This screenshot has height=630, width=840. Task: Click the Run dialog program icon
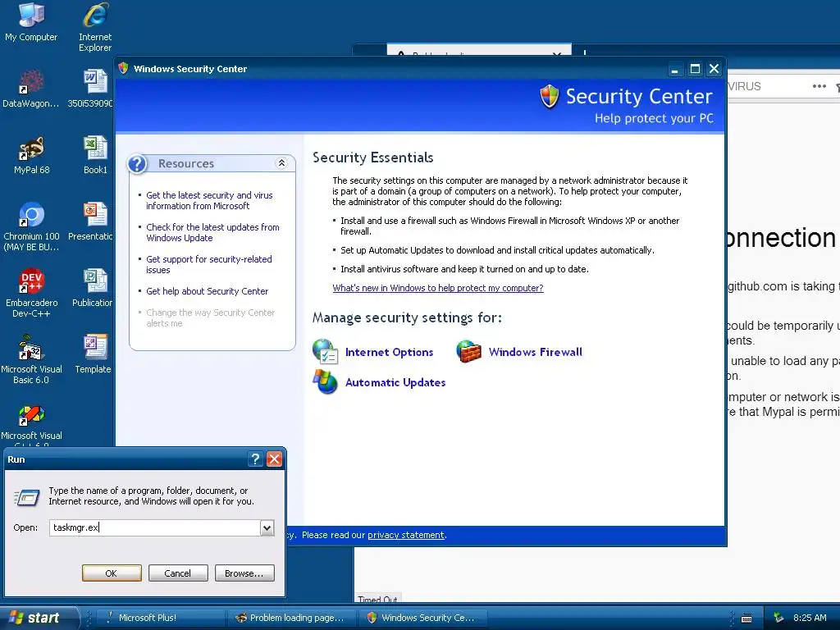click(x=27, y=497)
